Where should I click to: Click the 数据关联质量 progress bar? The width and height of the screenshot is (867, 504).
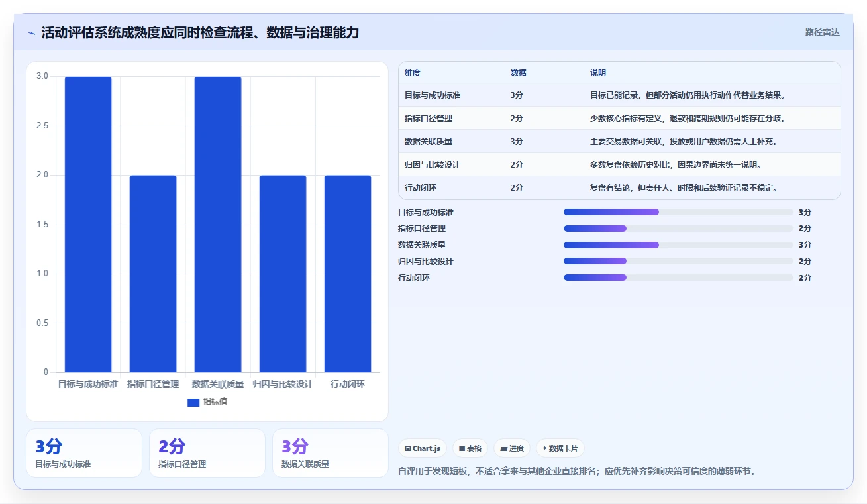(x=678, y=245)
